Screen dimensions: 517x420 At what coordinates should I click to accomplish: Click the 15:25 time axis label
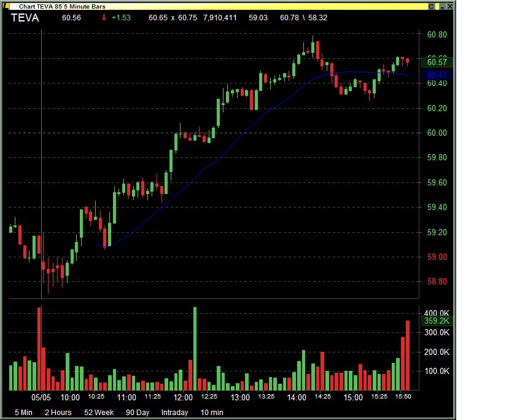pyautogui.click(x=379, y=397)
